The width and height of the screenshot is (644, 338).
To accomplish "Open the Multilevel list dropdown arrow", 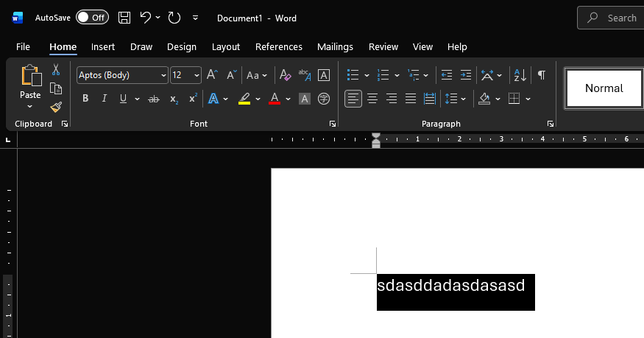I will [426, 76].
